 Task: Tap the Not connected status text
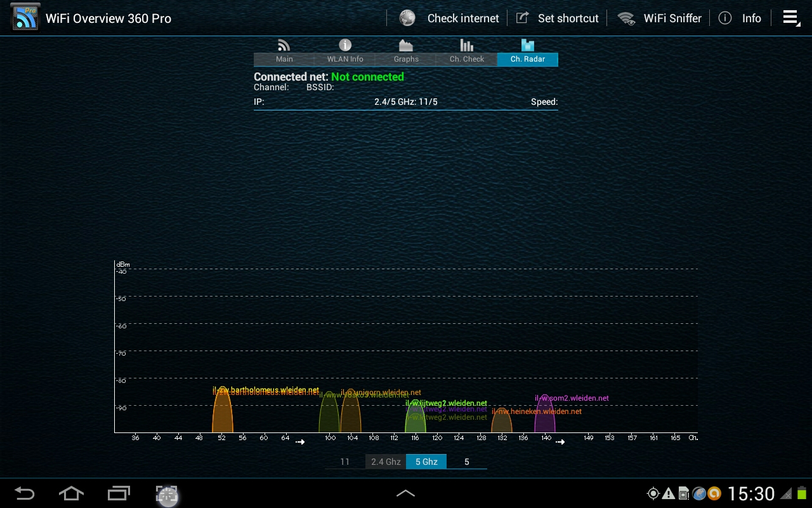367,77
